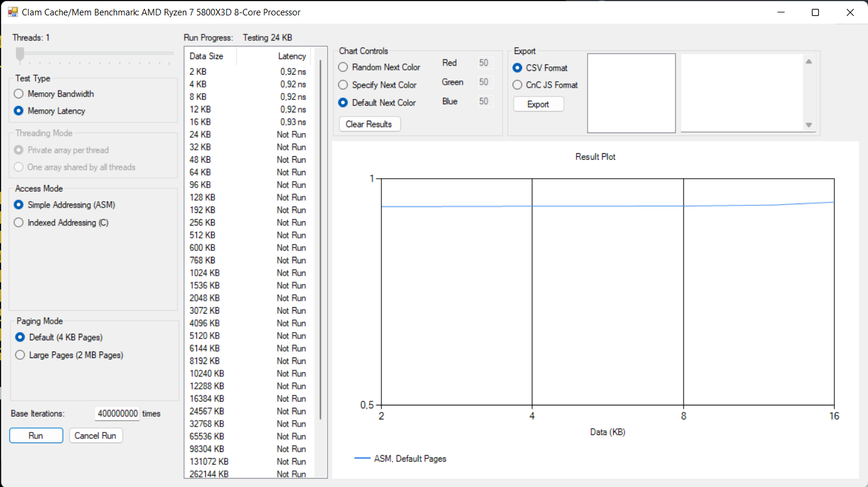
Task: Choose Simple Addressing (ASM) access mode
Action: pyautogui.click(x=64, y=205)
